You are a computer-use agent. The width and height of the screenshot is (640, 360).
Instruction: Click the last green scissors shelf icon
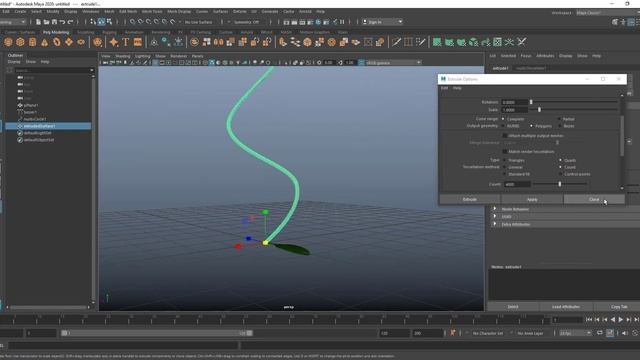[522, 42]
